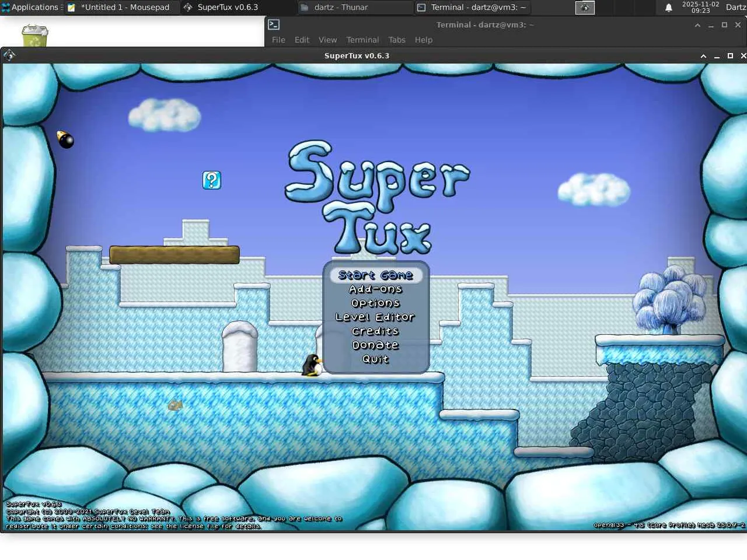Select Quit in the SuperTux menu
The height and width of the screenshot is (560, 747).
(375, 359)
